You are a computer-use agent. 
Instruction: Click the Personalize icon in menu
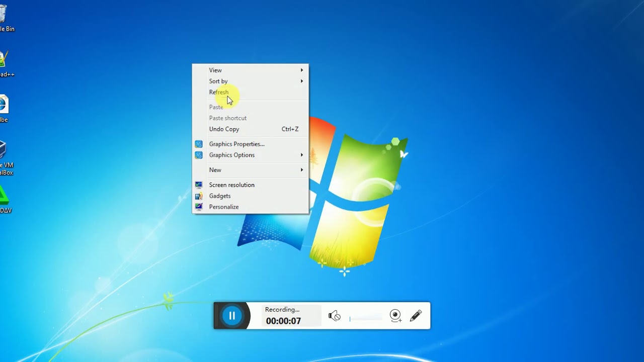pyautogui.click(x=199, y=207)
